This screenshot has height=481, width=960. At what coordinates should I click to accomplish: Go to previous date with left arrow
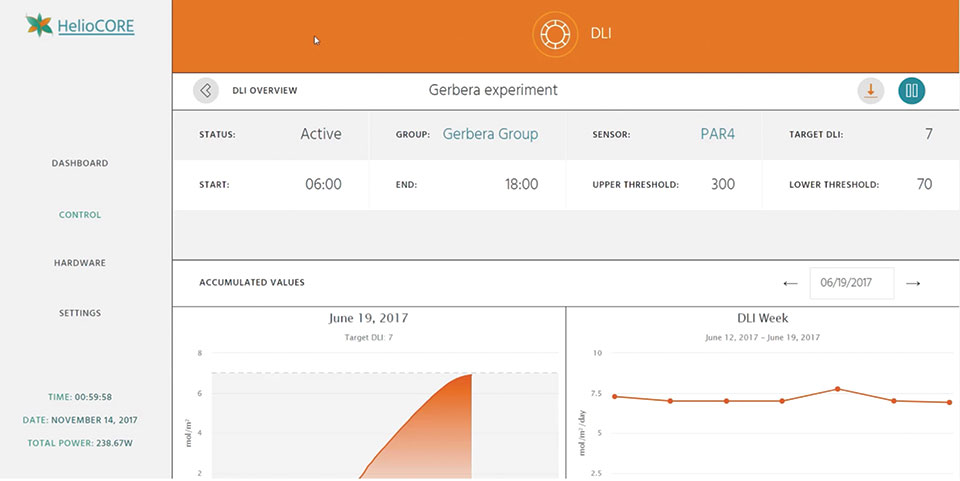click(x=790, y=283)
